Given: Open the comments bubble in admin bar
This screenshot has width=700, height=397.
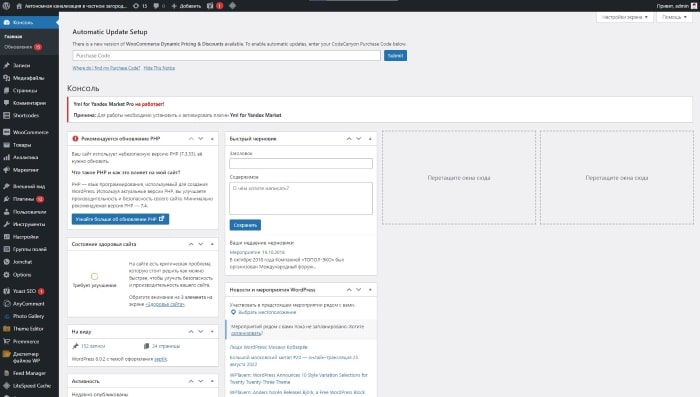Looking at the screenshot, I should [159, 6].
